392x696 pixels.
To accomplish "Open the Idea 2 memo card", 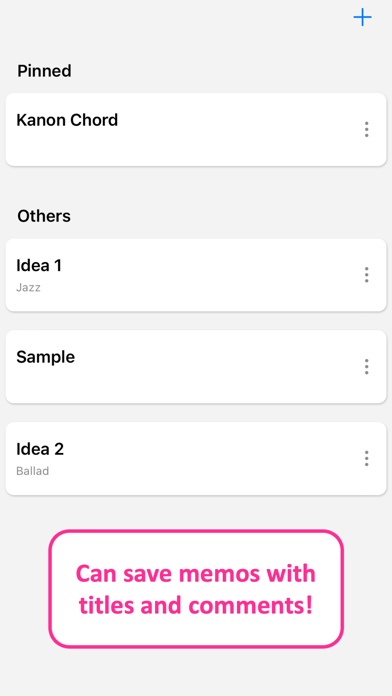I will point(196,459).
